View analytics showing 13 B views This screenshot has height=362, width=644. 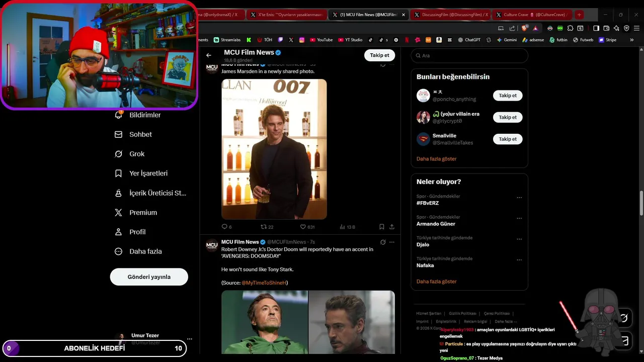[347, 227]
